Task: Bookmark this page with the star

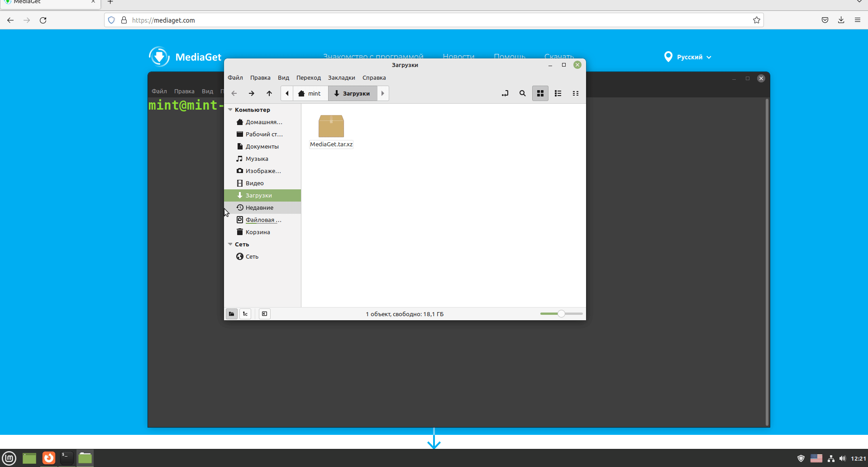Action: pos(756,20)
